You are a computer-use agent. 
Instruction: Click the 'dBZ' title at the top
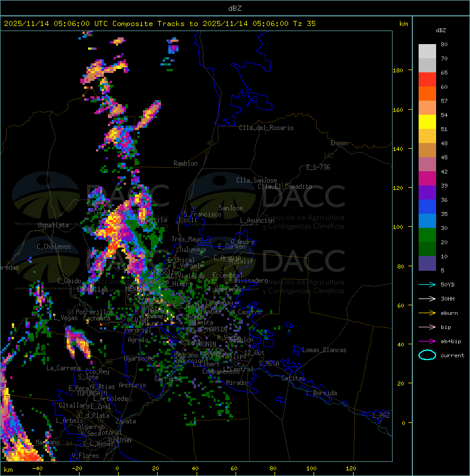235,8
